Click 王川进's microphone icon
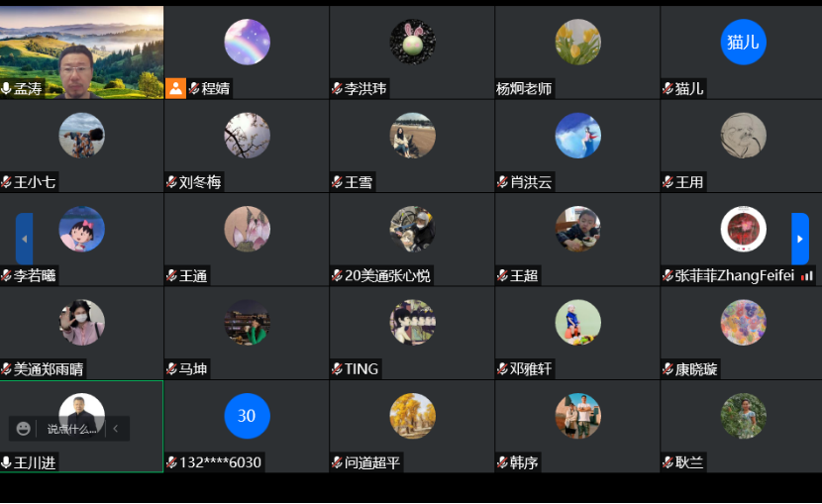Screen dimensions: 822x504 click(6, 462)
